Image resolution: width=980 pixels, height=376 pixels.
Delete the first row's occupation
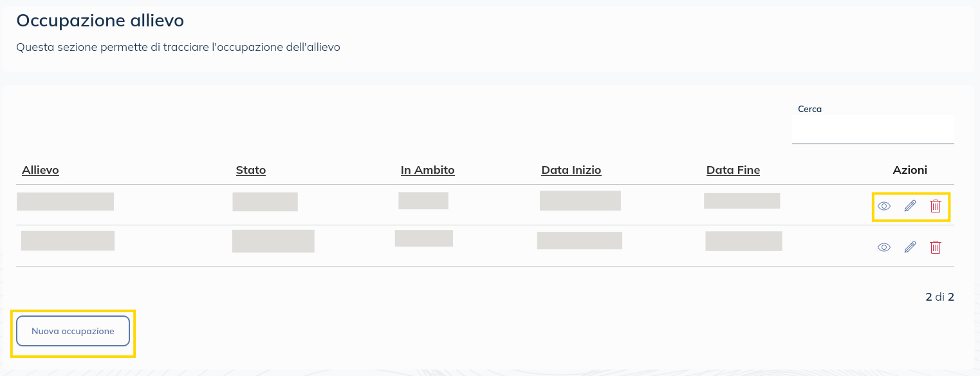[936, 207]
